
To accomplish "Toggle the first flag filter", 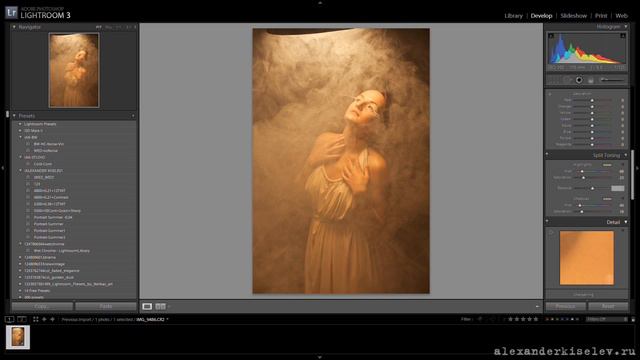I will point(480,319).
